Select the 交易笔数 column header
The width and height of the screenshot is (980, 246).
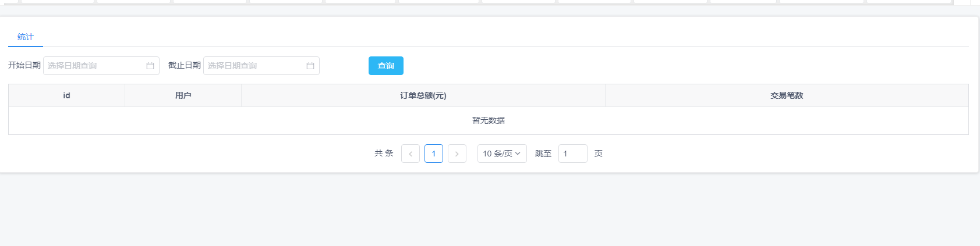coord(787,95)
